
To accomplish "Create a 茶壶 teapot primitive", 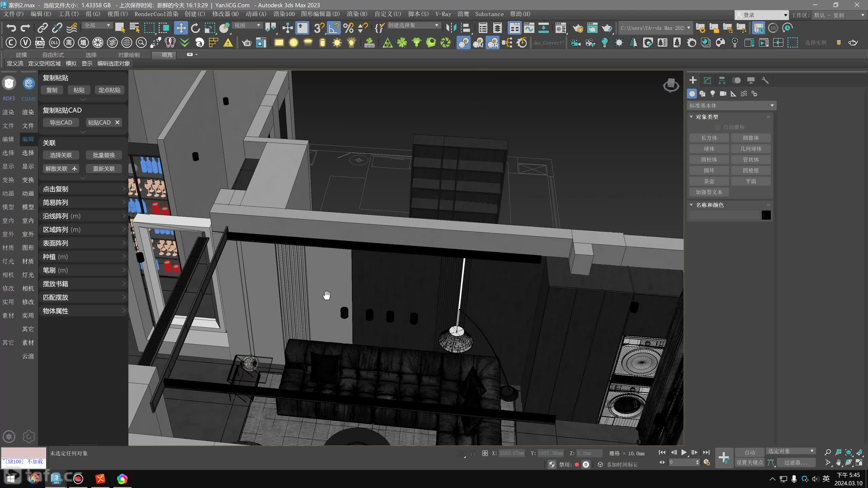I will coord(709,181).
